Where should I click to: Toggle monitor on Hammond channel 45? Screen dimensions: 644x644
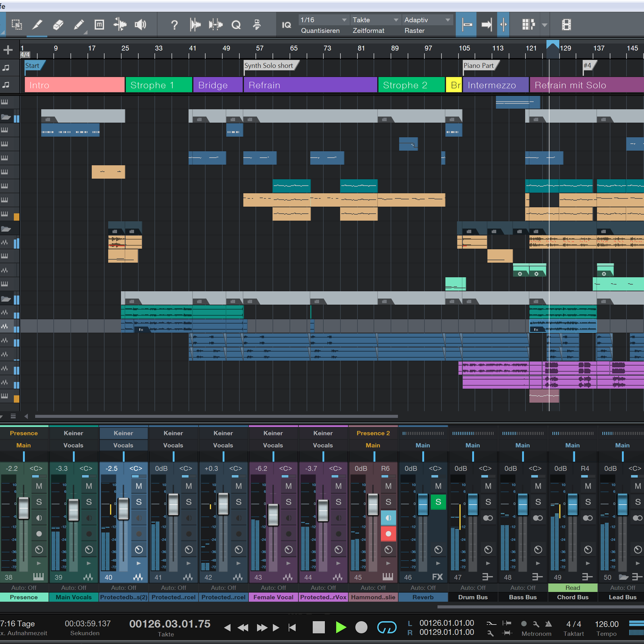coord(388,518)
